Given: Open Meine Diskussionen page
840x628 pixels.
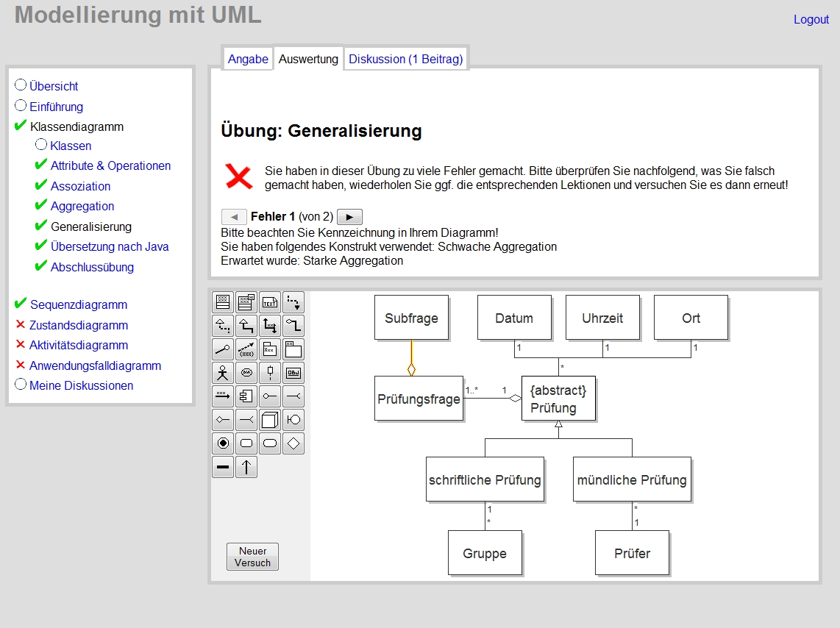Looking at the screenshot, I should point(81,385).
